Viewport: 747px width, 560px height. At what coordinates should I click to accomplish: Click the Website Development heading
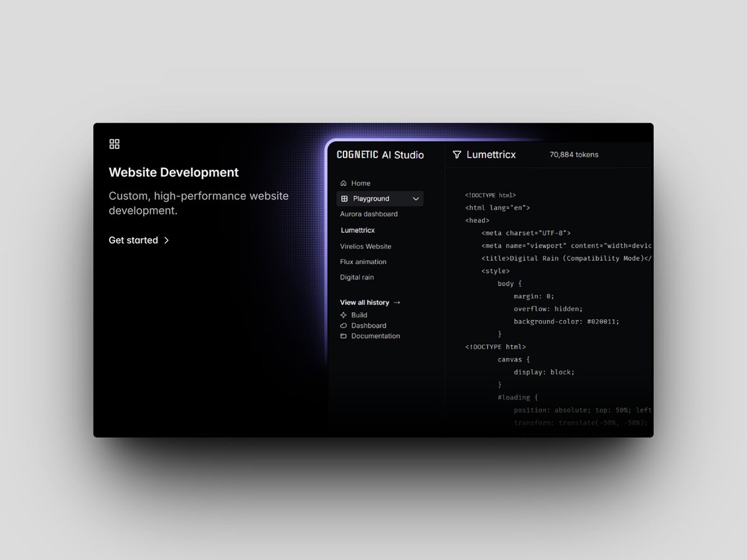pyautogui.click(x=174, y=172)
